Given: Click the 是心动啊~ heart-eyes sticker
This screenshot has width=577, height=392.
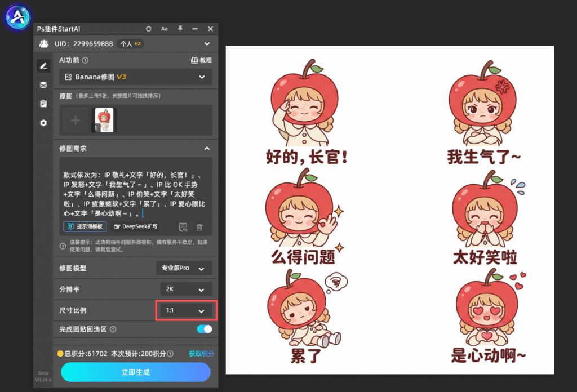Looking at the screenshot, I should tap(489, 317).
